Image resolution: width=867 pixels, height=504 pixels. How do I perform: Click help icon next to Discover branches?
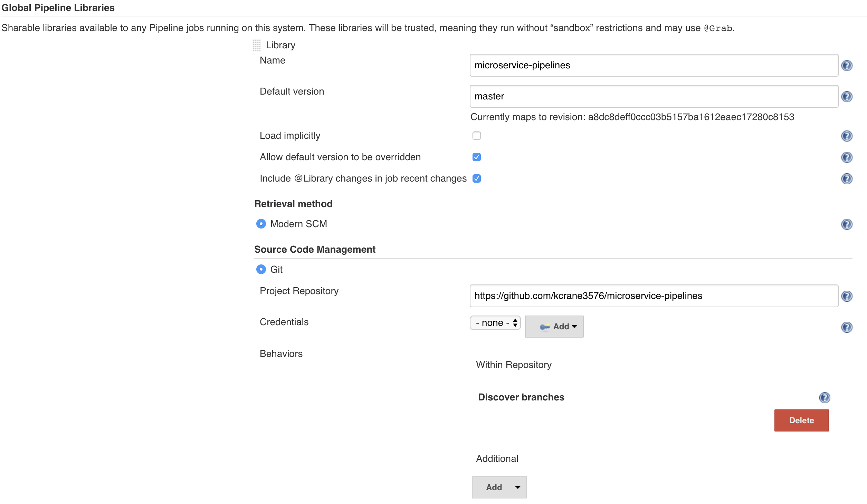[x=825, y=398]
